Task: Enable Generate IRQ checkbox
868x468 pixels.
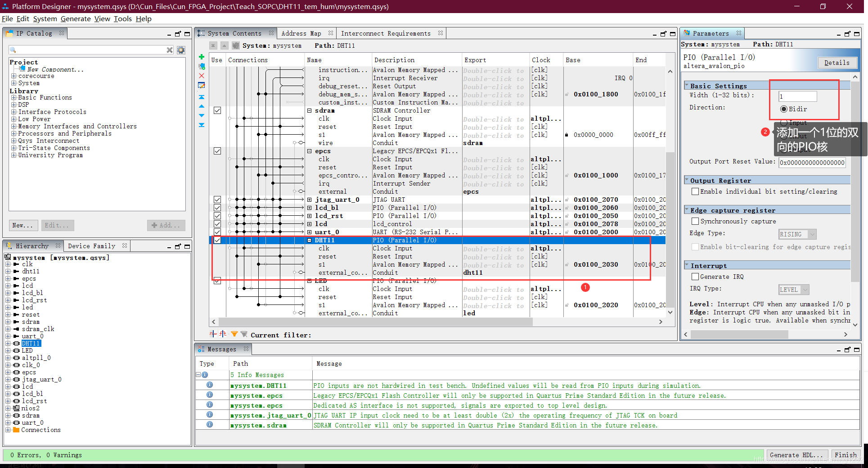Action: (695, 277)
